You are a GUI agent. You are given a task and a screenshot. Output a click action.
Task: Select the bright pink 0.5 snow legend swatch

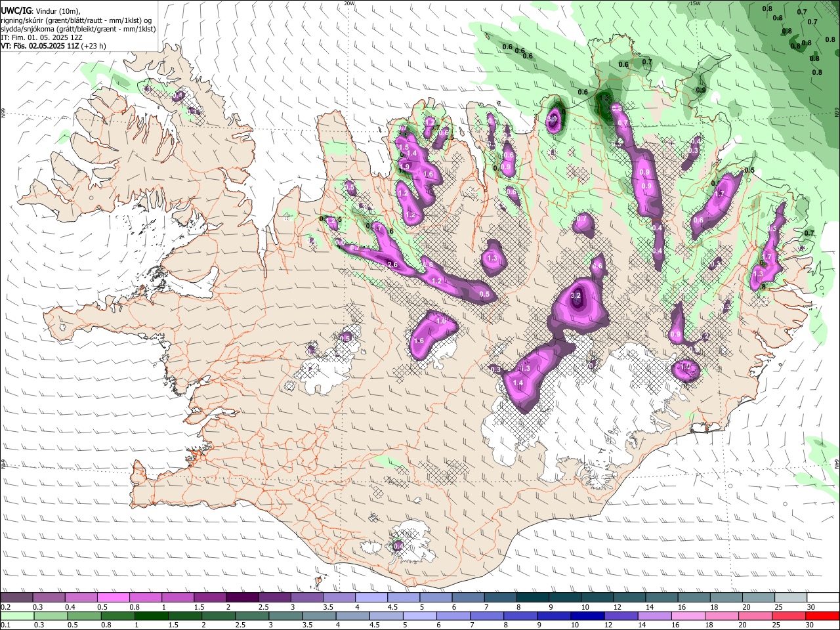[x=113, y=598]
